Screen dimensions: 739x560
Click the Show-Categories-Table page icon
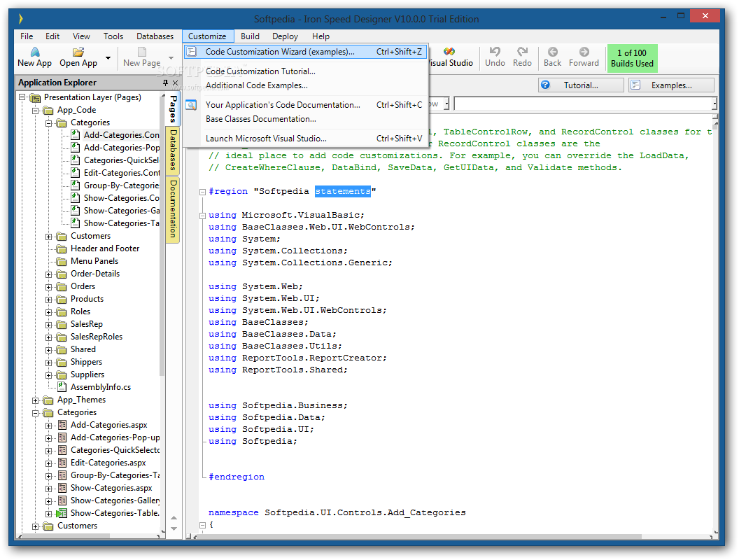point(62,513)
